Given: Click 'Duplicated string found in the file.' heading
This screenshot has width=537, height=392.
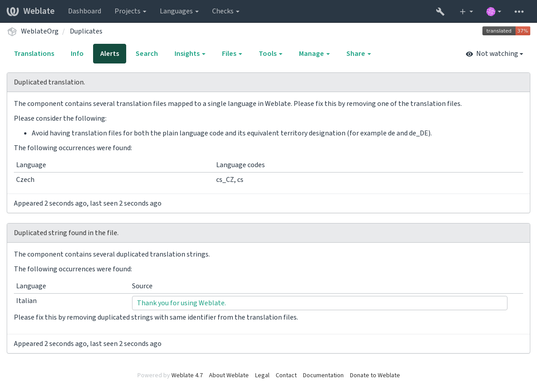Looking at the screenshot, I should 66,233.
